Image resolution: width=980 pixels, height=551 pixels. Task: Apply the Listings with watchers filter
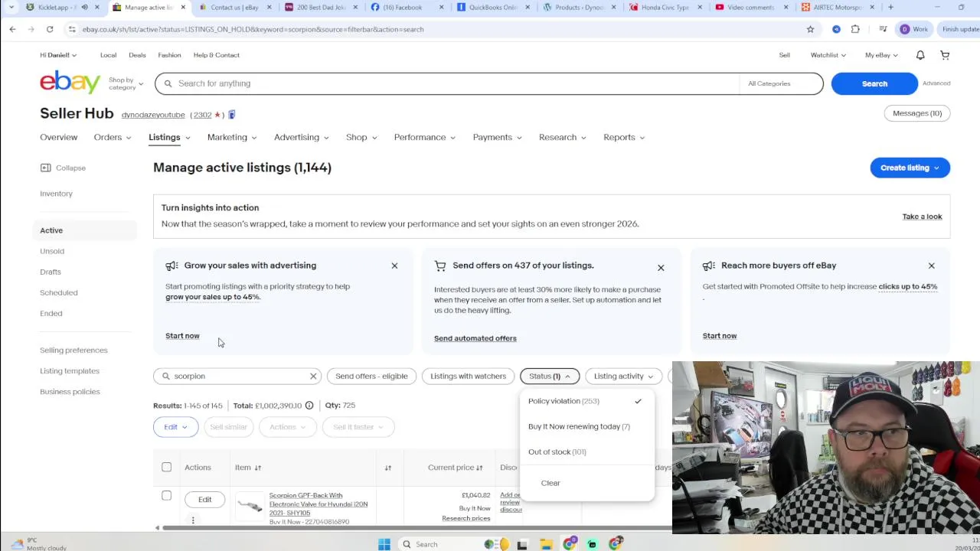click(468, 376)
